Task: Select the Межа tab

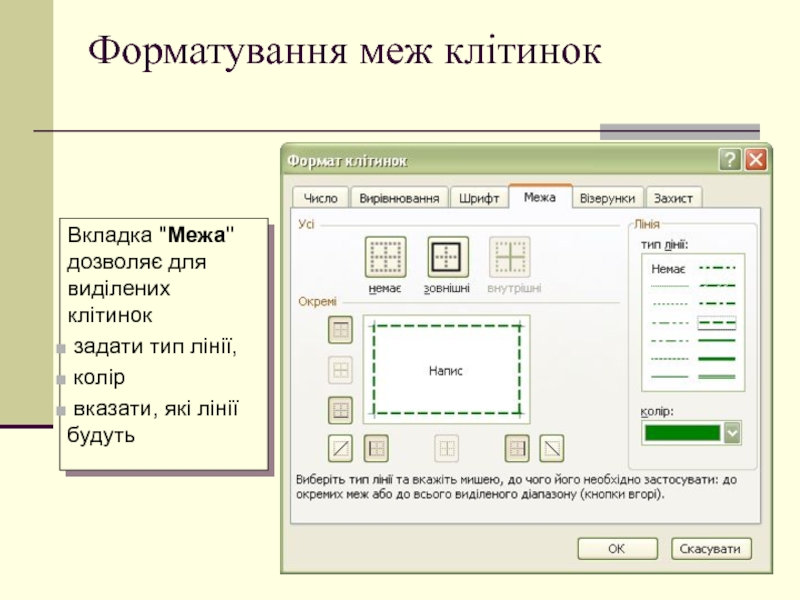Action: [x=540, y=197]
